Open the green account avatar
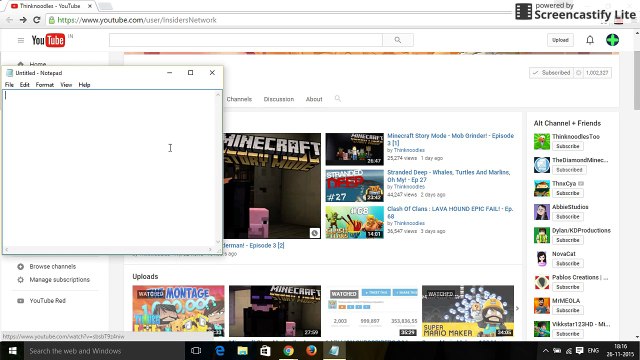The height and width of the screenshot is (360, 640). (x=612, y=40)
